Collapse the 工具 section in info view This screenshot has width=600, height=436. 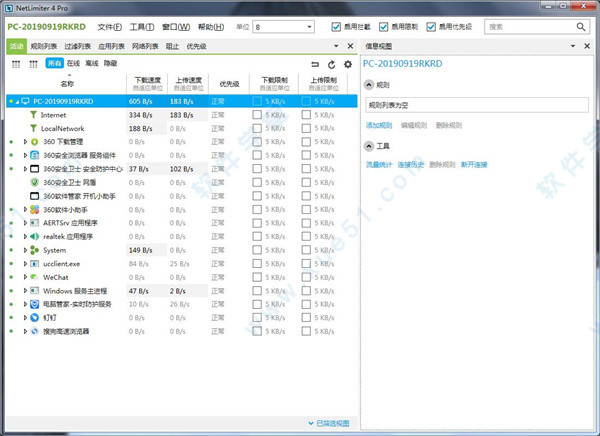[x=369, y=146]
